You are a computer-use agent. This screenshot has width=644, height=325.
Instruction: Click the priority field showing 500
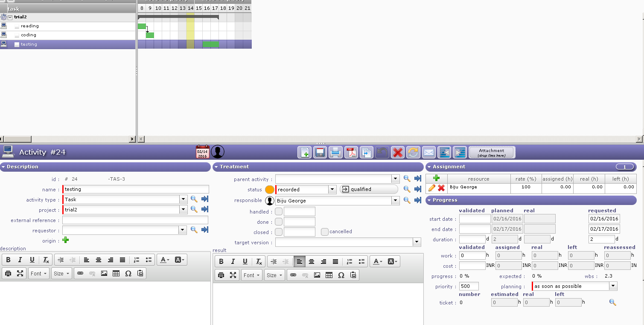pyautogui.click(x=469, y=286)
